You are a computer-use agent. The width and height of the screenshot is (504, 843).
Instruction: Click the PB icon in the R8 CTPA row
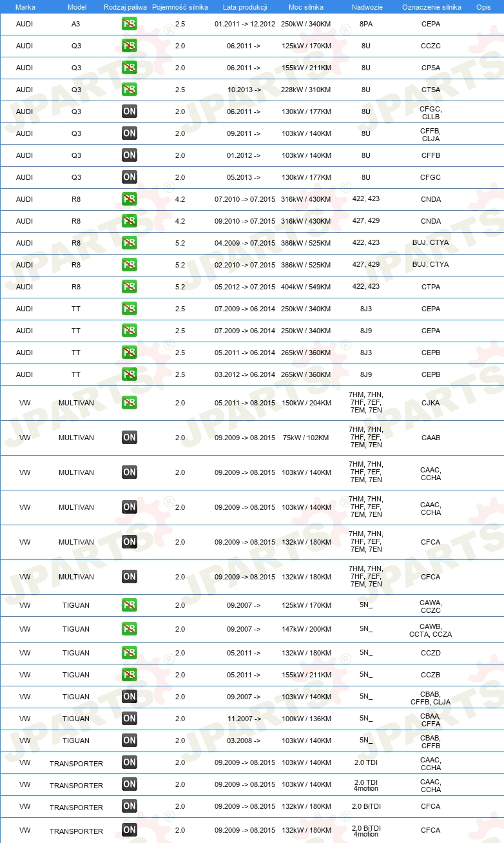click(x=130, y=287)
